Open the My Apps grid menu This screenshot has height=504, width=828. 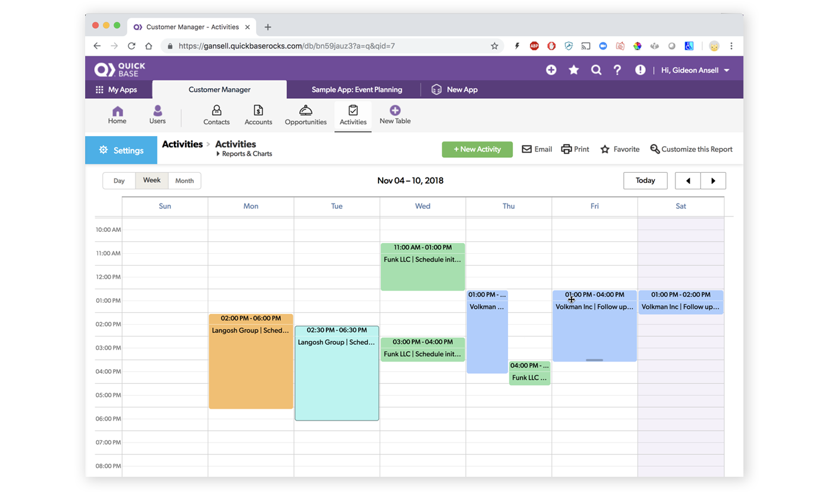click(116, 89)
